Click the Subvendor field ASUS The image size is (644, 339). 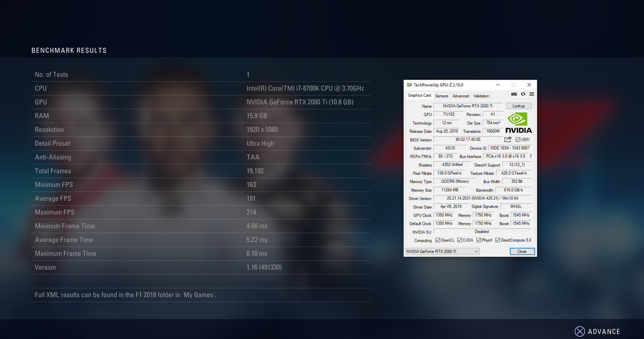[450, 148]
